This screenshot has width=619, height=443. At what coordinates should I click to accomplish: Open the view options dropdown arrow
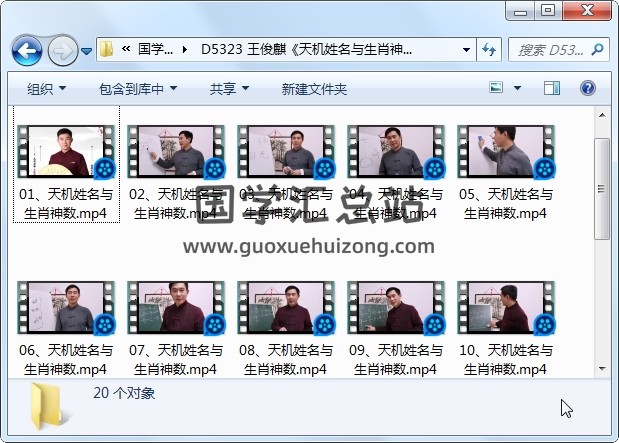(x=520, y=89)
